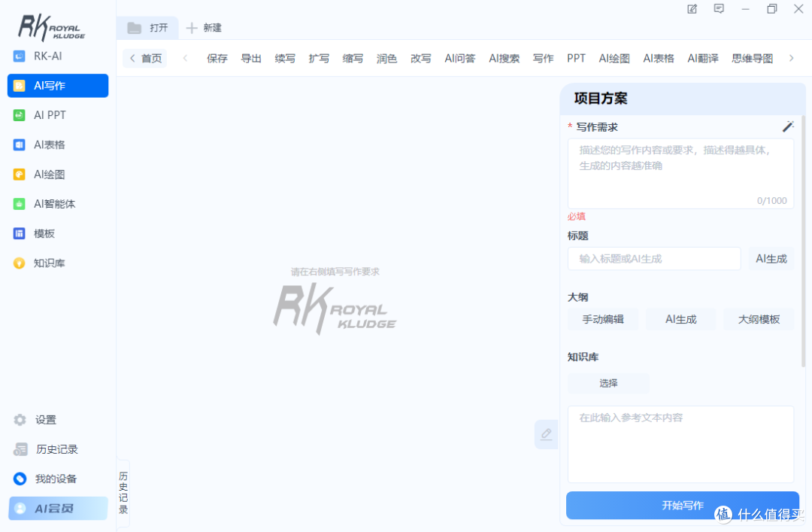Image resolution: width=812 pixels, height=532 pixels.
Task: Open the 模板 sidebar icon
Action: [19, 233]
